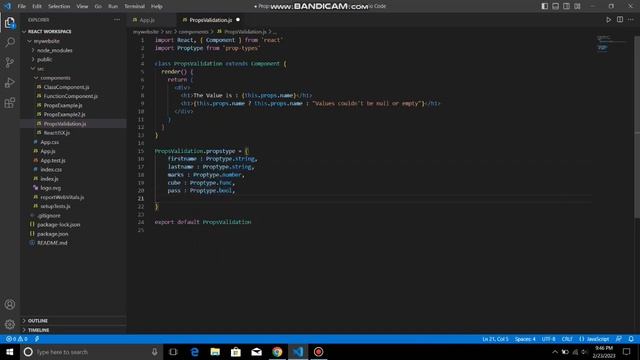Open package.json in the explorer
Image resolution: width=640 pixels, height=360 pixels.
(53, 234)
